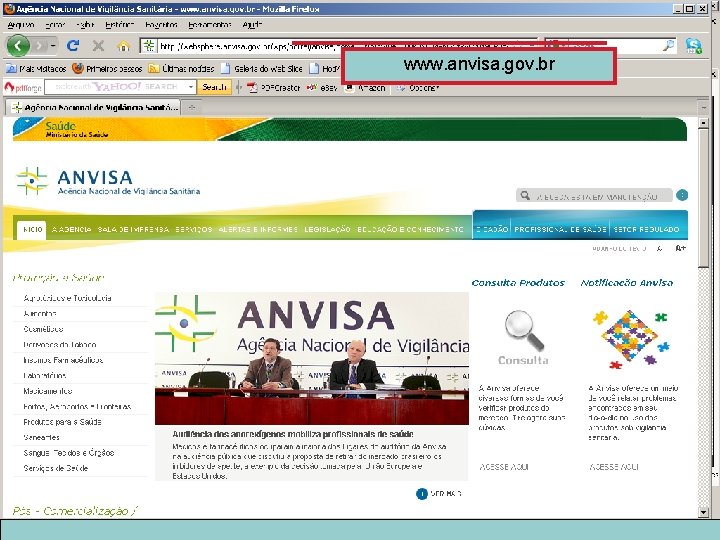
Task: Open the Ajuda menu
Action: [252, 25]
